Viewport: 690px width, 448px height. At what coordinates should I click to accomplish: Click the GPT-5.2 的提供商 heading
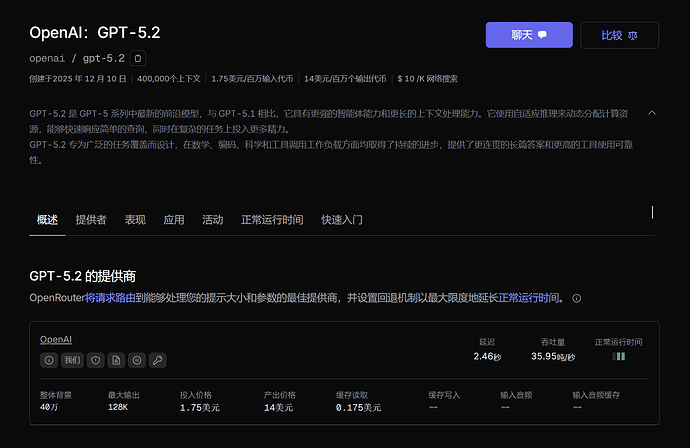(82, 276)
